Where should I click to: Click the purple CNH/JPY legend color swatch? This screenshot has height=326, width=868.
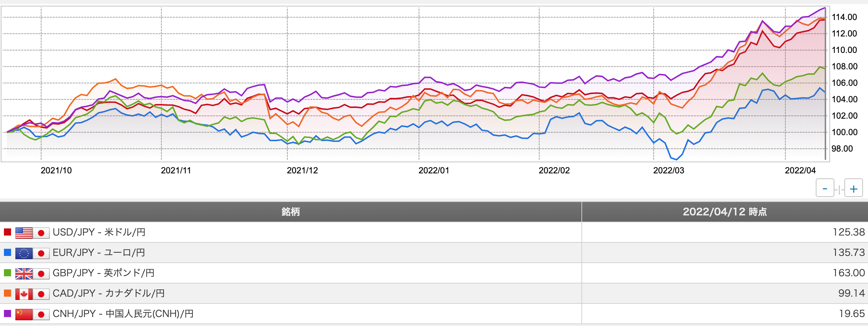[8, 314]
